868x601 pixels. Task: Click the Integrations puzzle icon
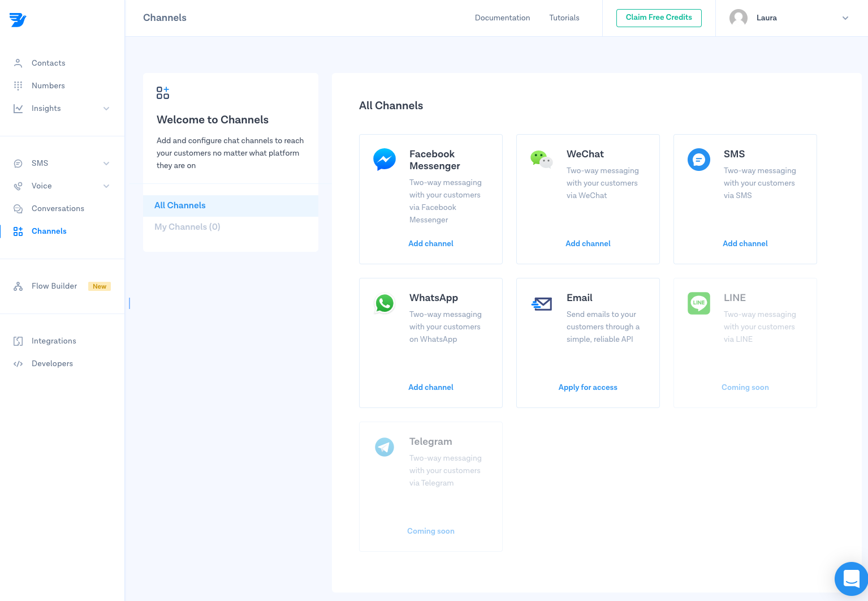pyautogui.click(x=18, y=341)
